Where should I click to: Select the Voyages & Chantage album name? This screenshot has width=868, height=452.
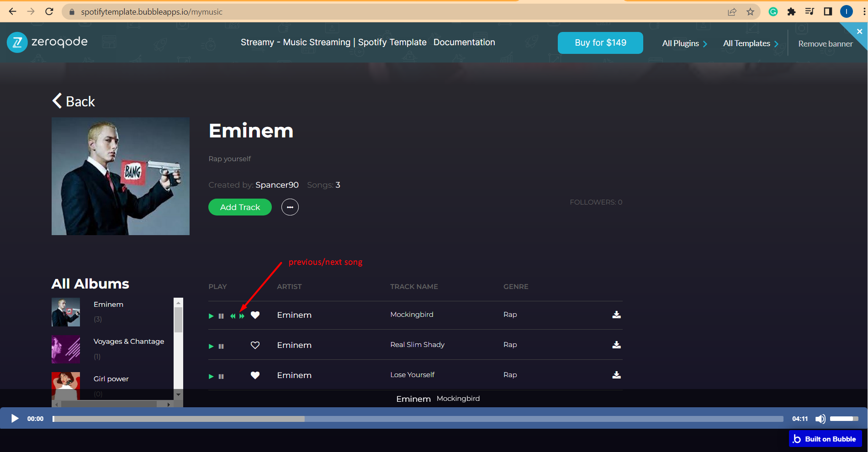[129, 342]
